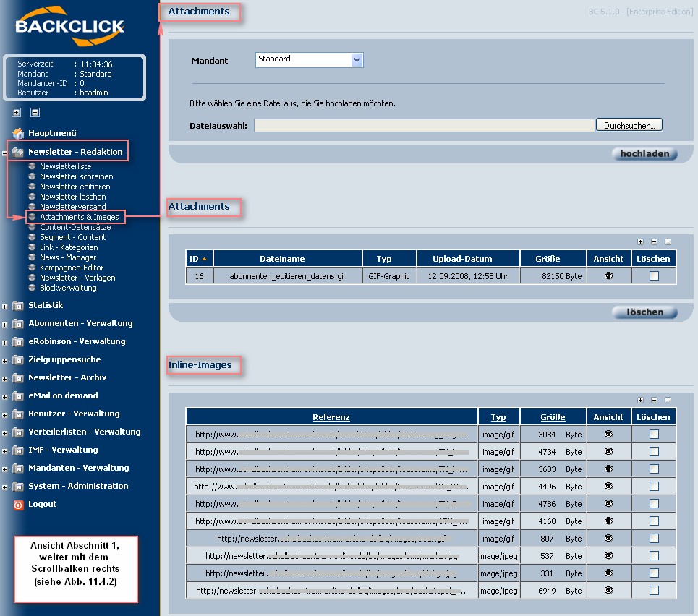Click the Dateiname column header

click(x=288, y=259)
